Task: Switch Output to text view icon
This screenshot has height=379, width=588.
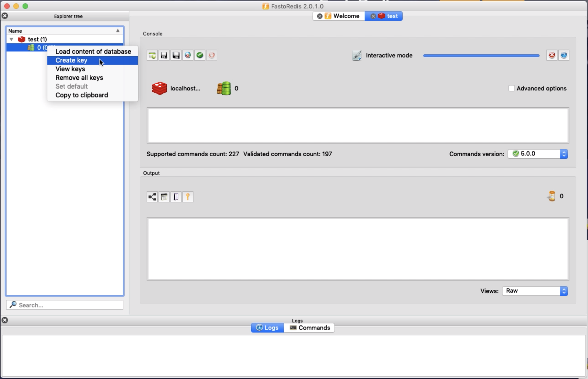Action: pyautogui.click(x=176, y=197)
